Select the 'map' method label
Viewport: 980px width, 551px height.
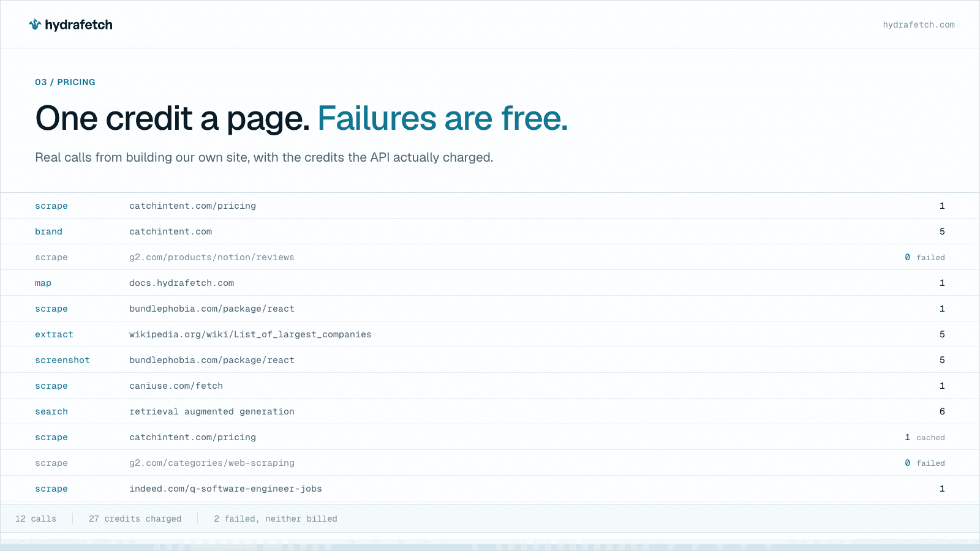click(43, 283)
